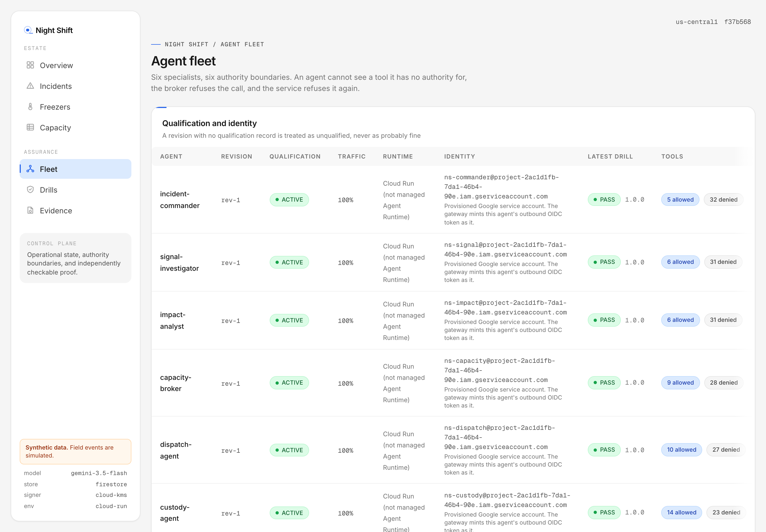Click the signal-investigator agent name
Image resolution: width=766 pixels, height=532 pixels.
pyautogui.click(x=179, y=262)
